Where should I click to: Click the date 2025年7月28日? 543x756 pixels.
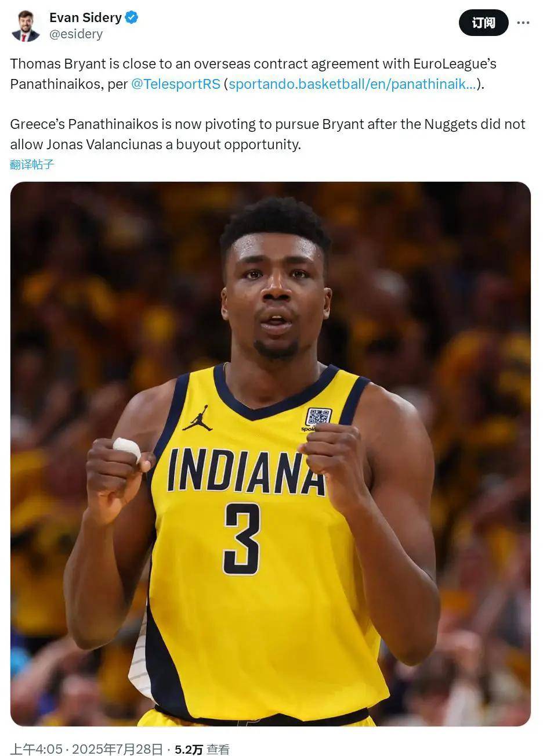pyautogui.click(x=117, y=749)
